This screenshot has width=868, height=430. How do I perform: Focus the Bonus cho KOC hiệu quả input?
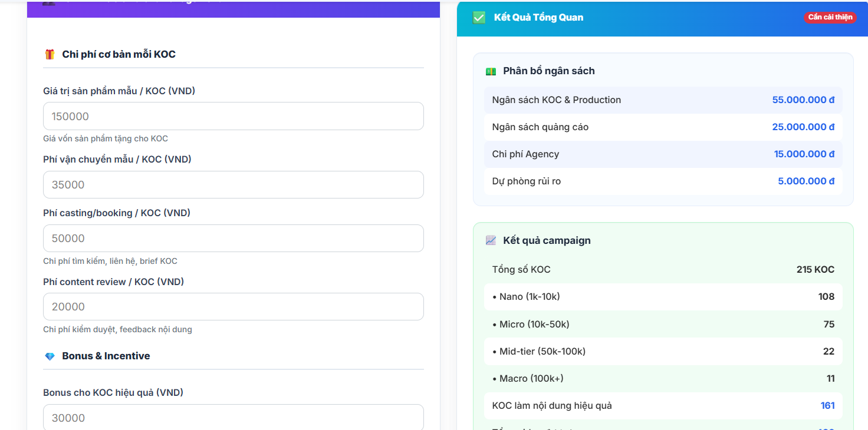pos(233,417)
